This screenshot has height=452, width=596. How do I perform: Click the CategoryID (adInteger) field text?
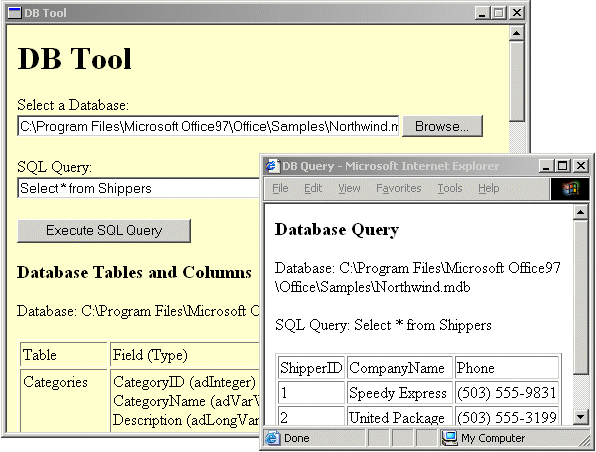pos(184,382)
